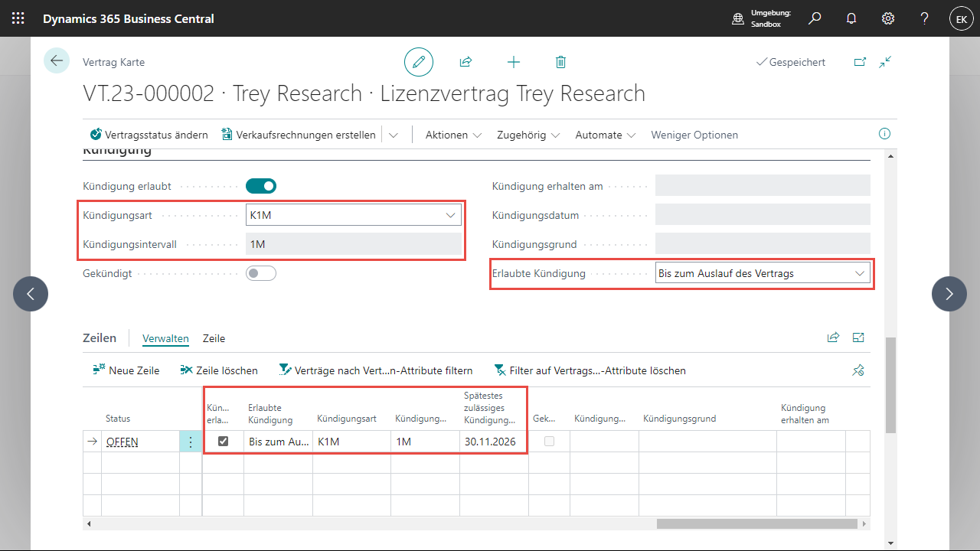The height and width of the screenshot is (551, 980).
Task: Collapse the page with the shrink arrows
Action: pyautogui.click(x=886, y=62)
